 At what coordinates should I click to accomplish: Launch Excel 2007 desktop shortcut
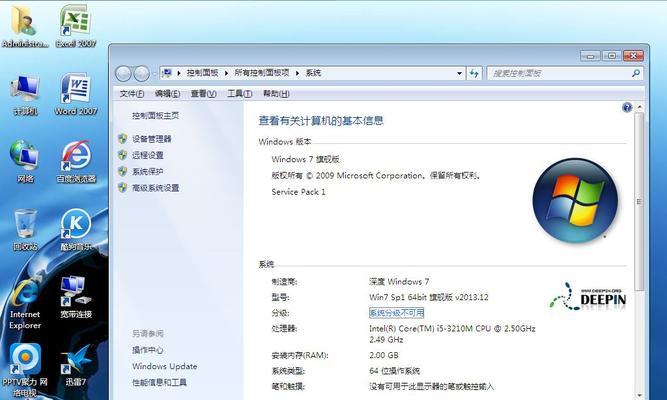[76, 26]
